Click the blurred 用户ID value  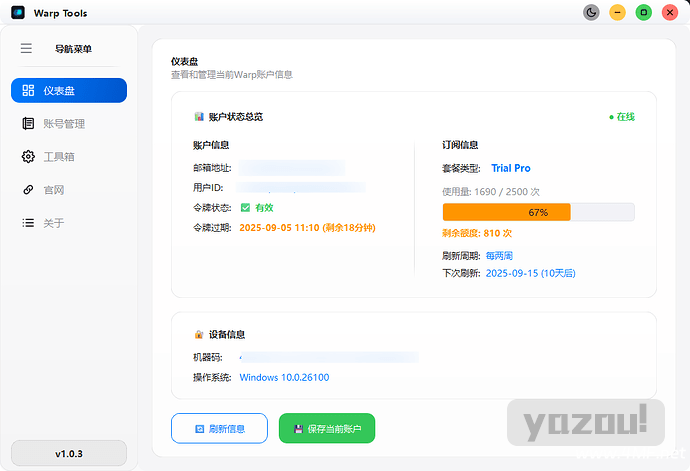(301, 188)
